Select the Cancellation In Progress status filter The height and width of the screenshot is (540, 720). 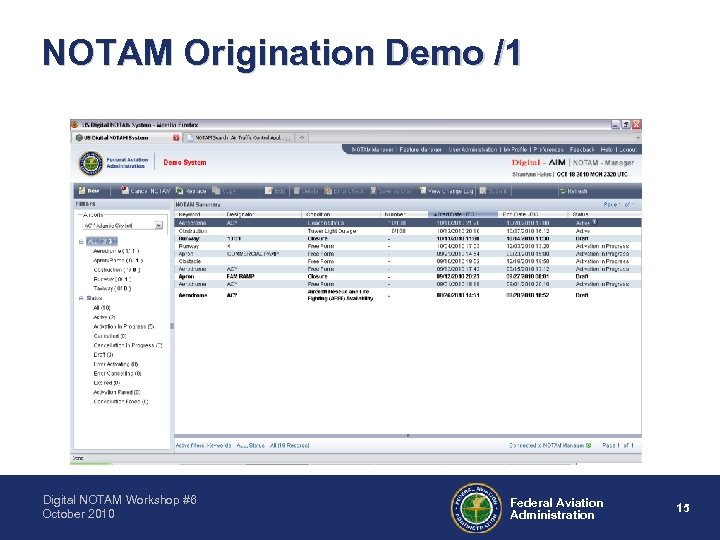[x=128, y=345]
